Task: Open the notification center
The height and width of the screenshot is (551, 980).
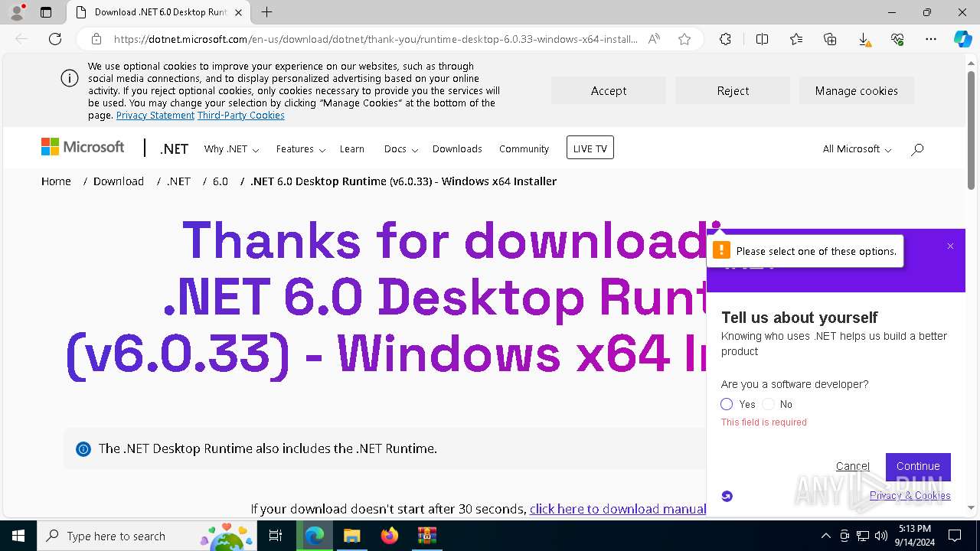Action: click(955, 536)
